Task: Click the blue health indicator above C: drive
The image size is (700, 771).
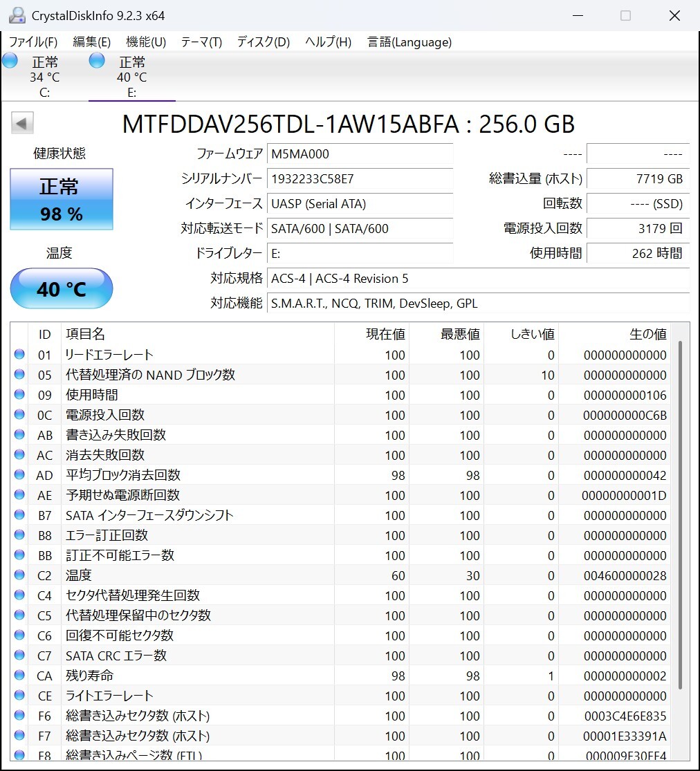Action: (10, 61)
